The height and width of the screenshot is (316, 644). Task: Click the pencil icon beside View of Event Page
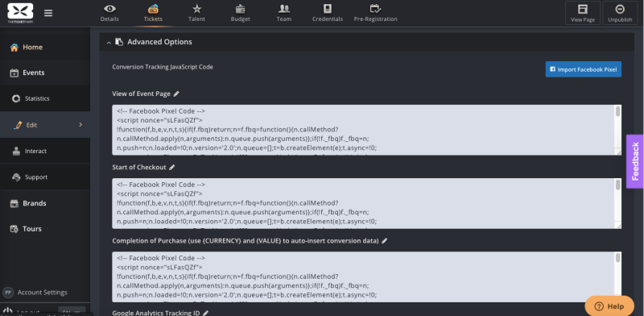[176, 94]
